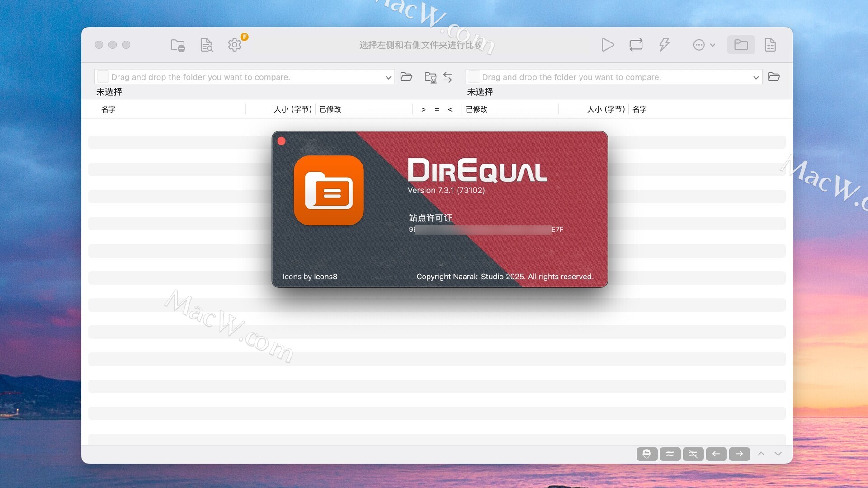Toggle show not-equal items filter button
Image resolution: width=868 pixels, height=488 pixels.
693,454
